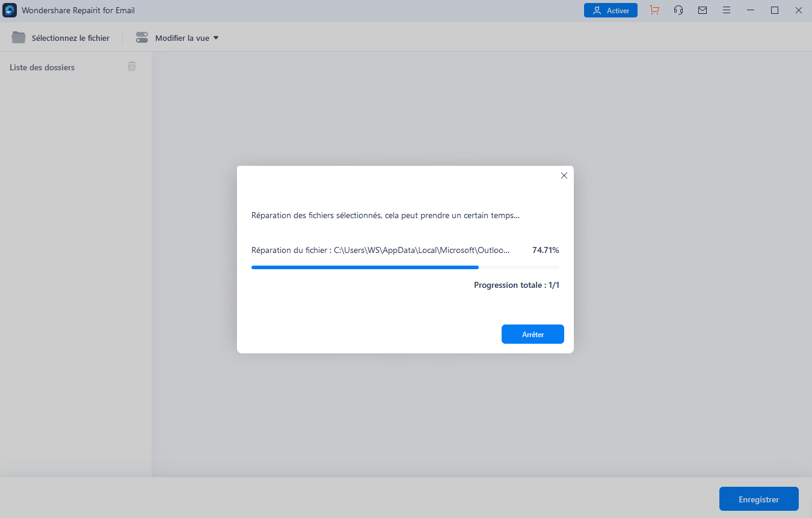Click the 74.71% progress value

pyautogui.click(x=546, y=250)
